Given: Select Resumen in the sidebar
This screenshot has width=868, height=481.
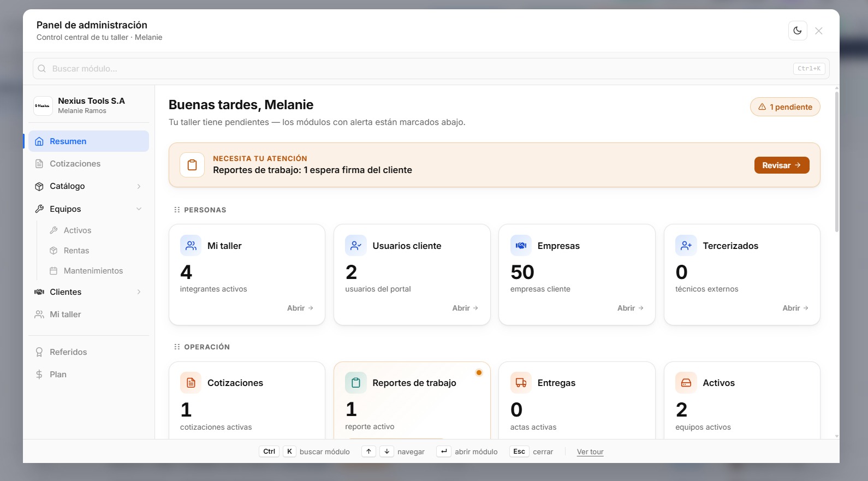Looking at the screenshot, I should [88, 141].
